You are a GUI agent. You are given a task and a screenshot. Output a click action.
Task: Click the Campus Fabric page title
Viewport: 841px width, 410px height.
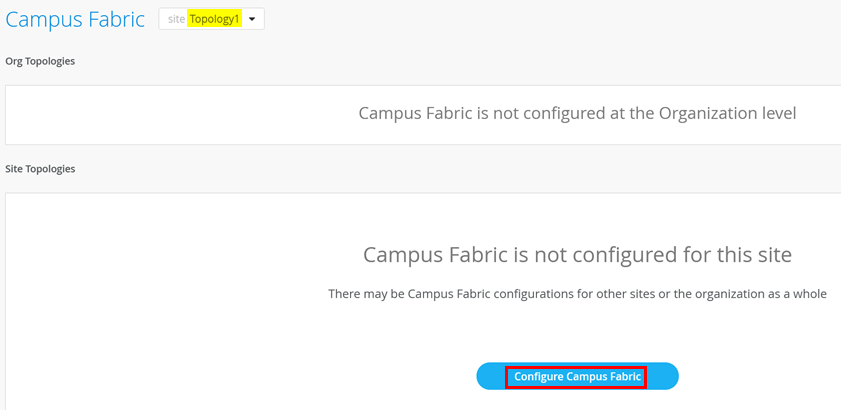(x=75, y=19)
